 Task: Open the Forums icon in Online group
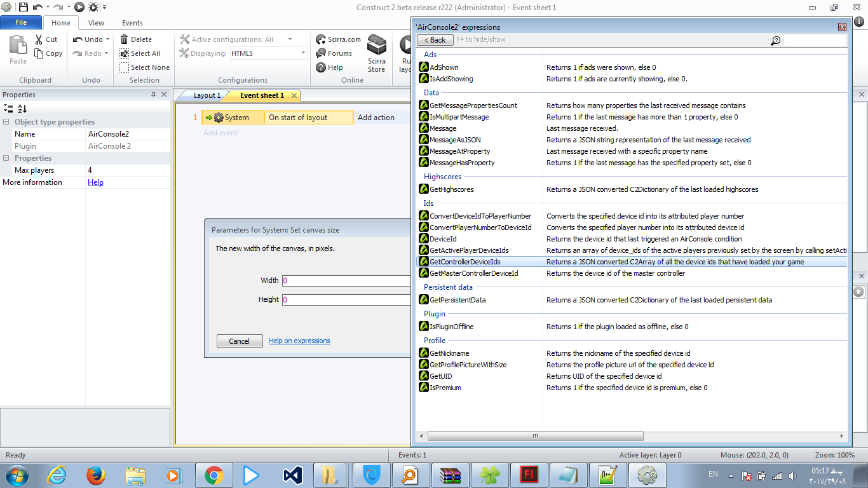tap(321, 53)
